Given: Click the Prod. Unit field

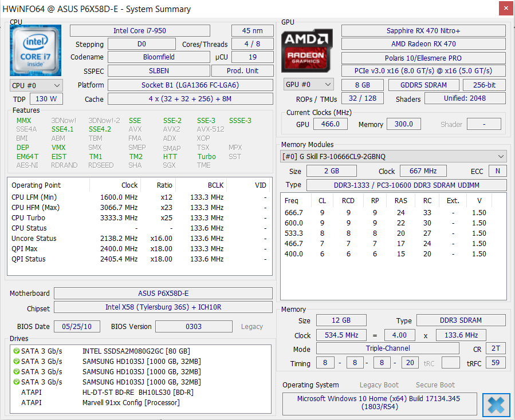Looking at the screenshot, I should pyautogui.click(x=242, y=71).
